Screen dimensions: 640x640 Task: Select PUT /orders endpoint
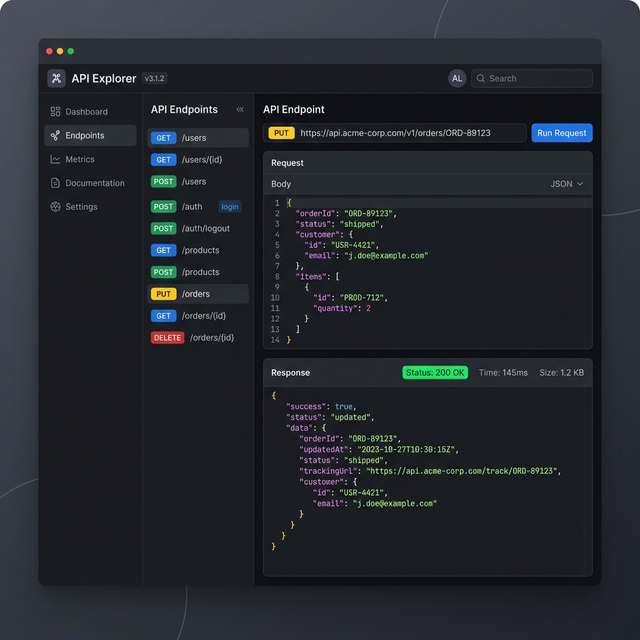click(198, 294)
